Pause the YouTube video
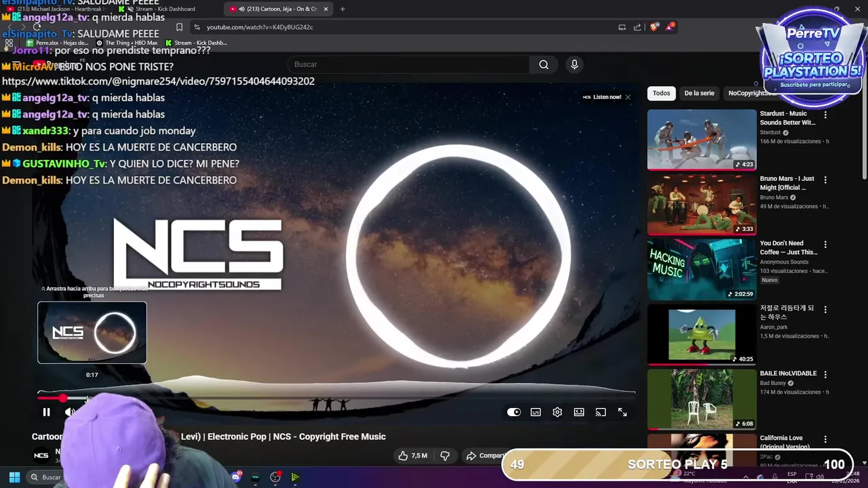 pyautogui.click(x=46, y=412)
